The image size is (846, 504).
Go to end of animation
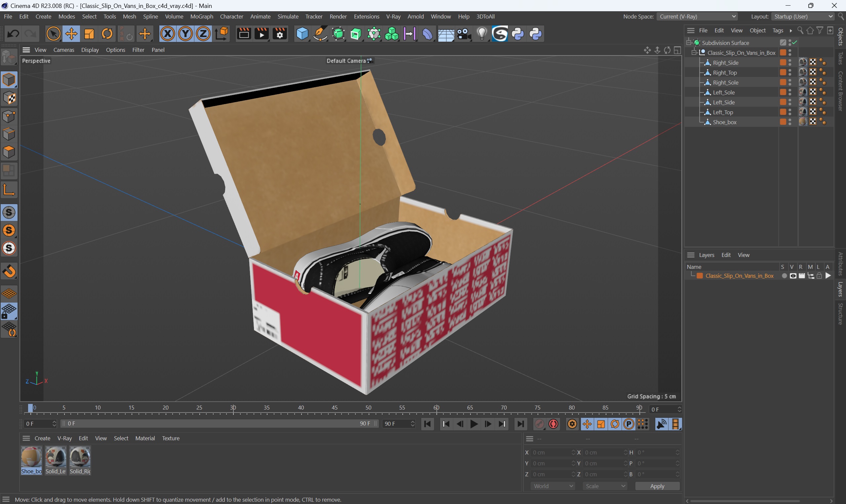point(520,424)
